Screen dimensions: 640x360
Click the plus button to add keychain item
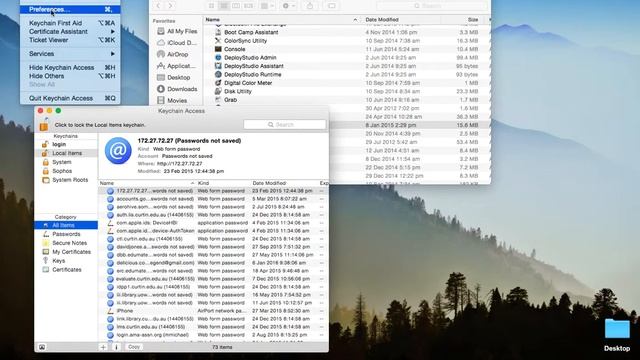coord(103,347)
